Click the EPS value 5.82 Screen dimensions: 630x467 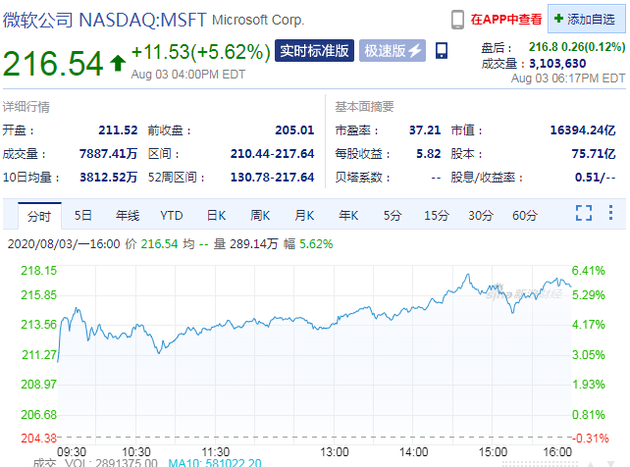pos(428,154)
